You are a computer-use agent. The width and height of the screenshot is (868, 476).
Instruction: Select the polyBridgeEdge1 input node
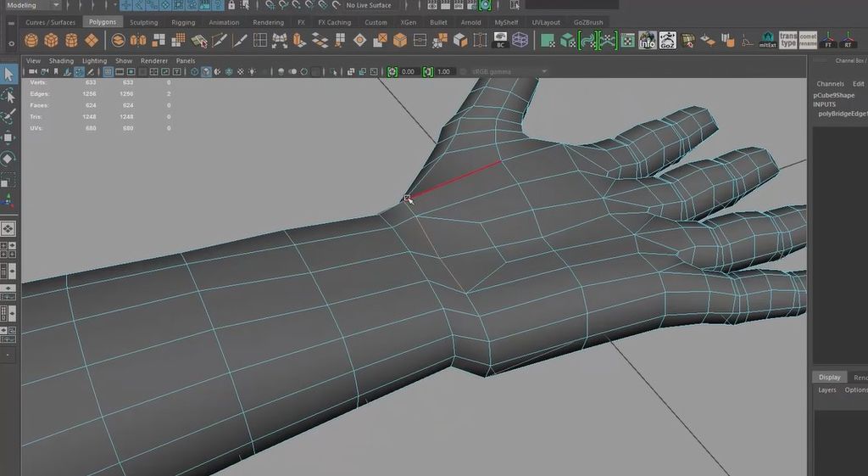tap(843, 115)
